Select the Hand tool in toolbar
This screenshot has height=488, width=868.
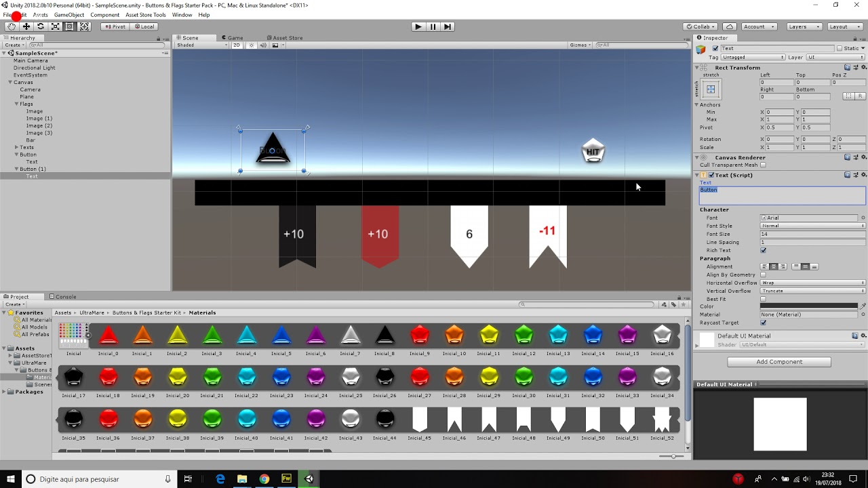(x=12, y=26)
